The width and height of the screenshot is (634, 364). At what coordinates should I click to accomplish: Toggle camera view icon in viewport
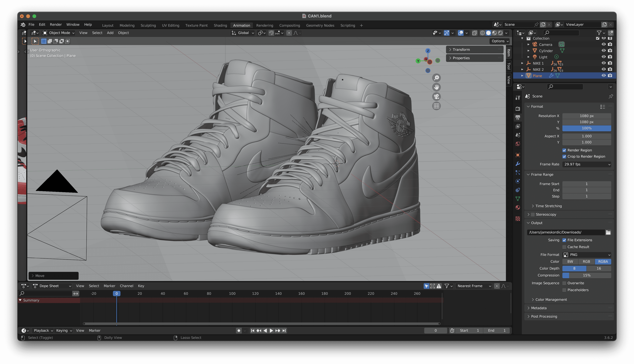(436, 97)
